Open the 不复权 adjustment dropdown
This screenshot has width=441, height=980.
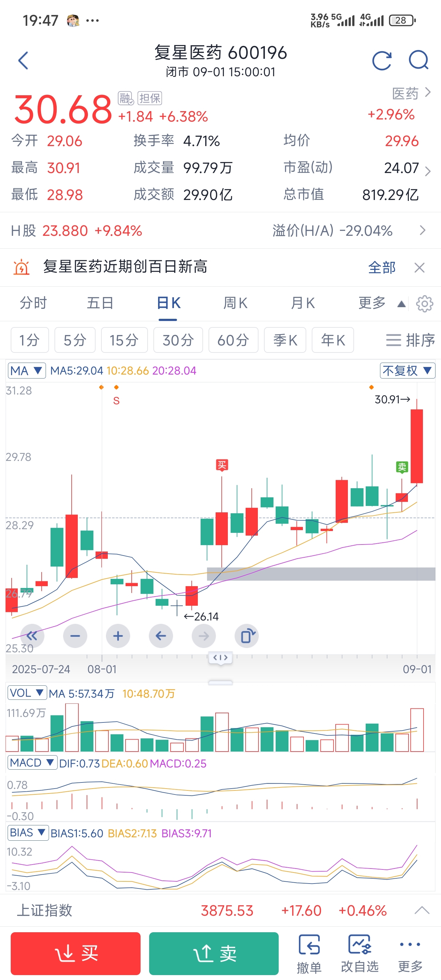coord(407,371)
